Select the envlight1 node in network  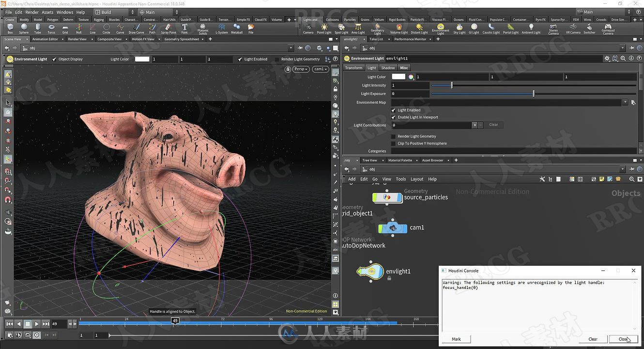point(371,271)
